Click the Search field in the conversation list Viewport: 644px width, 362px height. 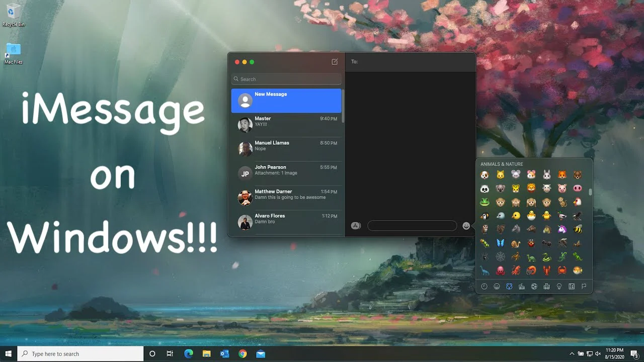coord(286,78)
